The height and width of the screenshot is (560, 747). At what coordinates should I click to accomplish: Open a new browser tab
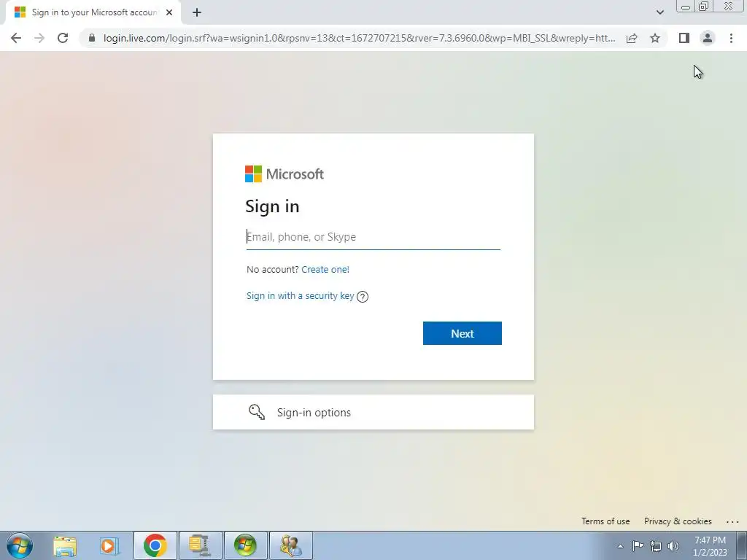pyautogui.click(x=197, y=12)
